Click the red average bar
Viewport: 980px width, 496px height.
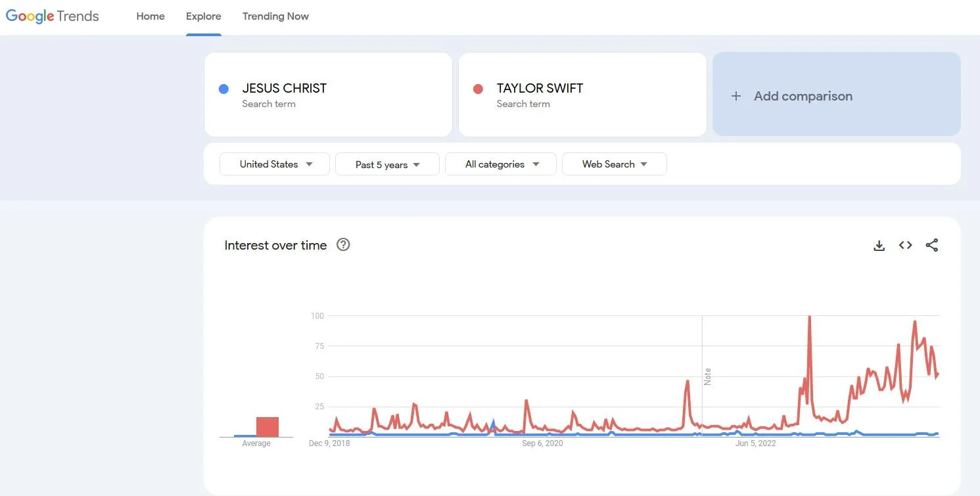coord(268,427)
